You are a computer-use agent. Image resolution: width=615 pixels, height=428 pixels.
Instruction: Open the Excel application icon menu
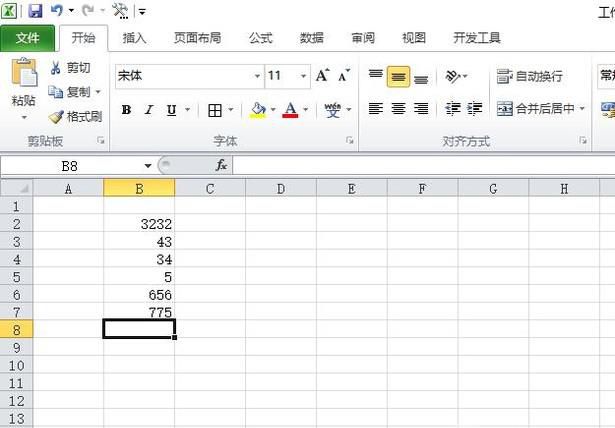click(x=9, y=11)
